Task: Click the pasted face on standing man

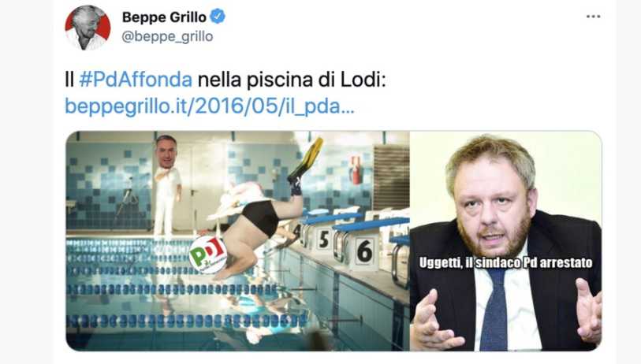Action: [166, 152]
